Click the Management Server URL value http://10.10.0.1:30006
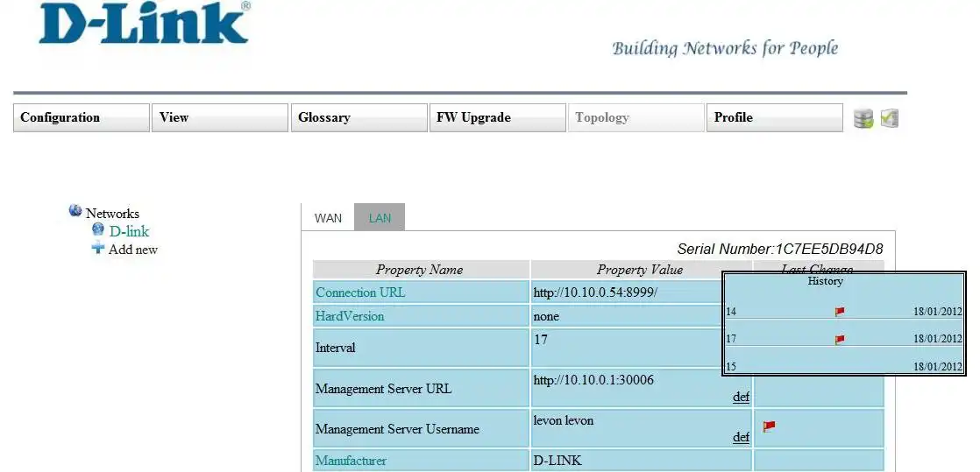This screenshot has height=472, width=980. (x=593, y=379)
